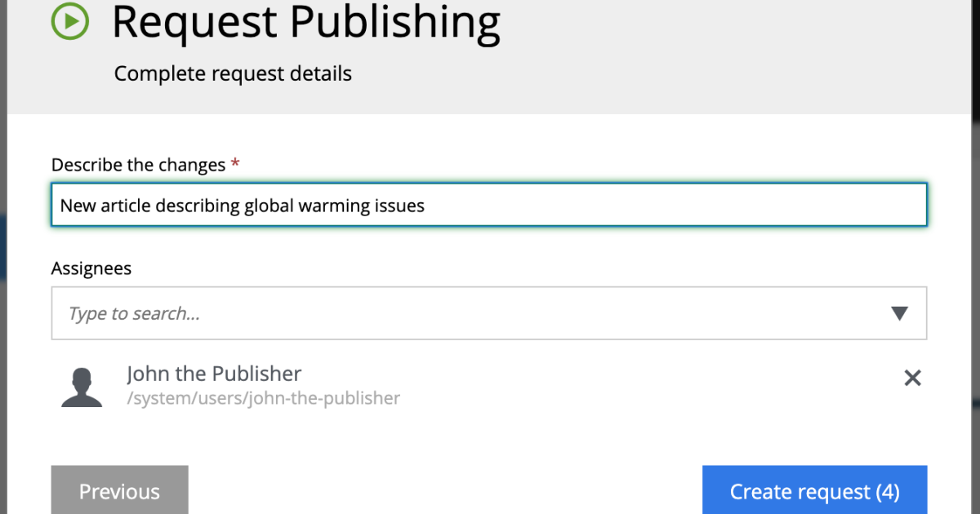Click the 'Describe the changes' field label

pyautogui.click(x=138, y=165)
